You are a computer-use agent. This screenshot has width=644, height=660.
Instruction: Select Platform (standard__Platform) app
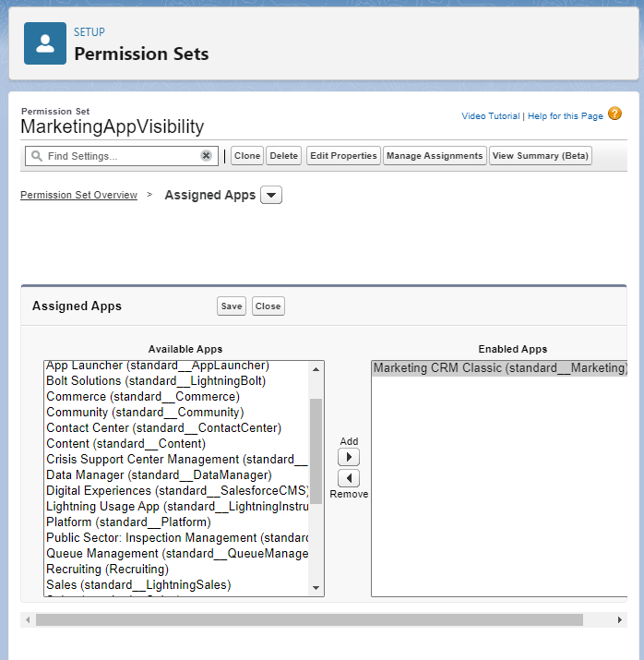tap(176, 522)
